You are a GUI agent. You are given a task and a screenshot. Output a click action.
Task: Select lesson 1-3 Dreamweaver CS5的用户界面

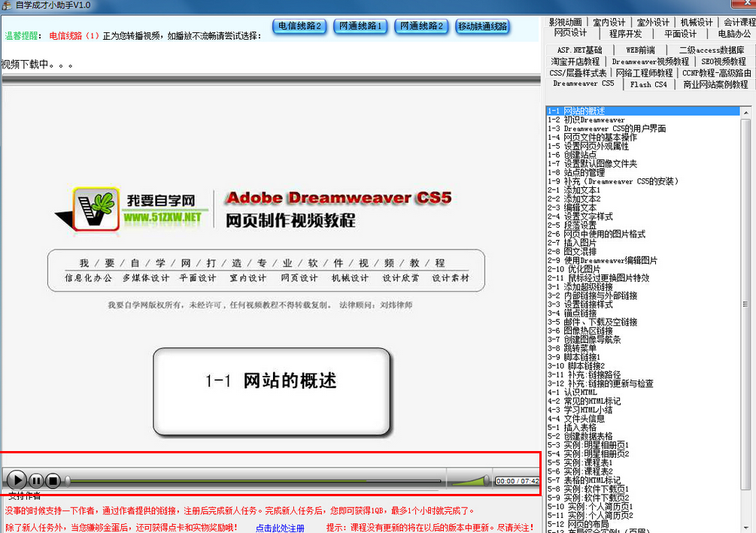coord(642,129)
